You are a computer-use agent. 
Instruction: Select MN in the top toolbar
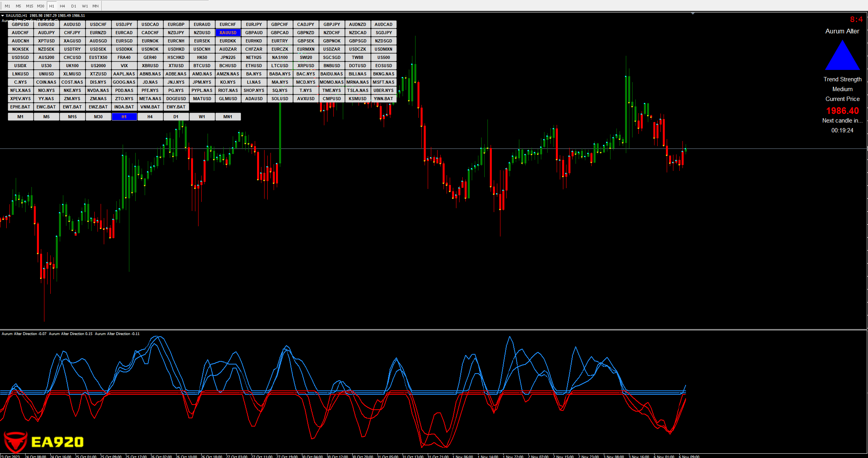pyautogui.click(x=96, y=6)
